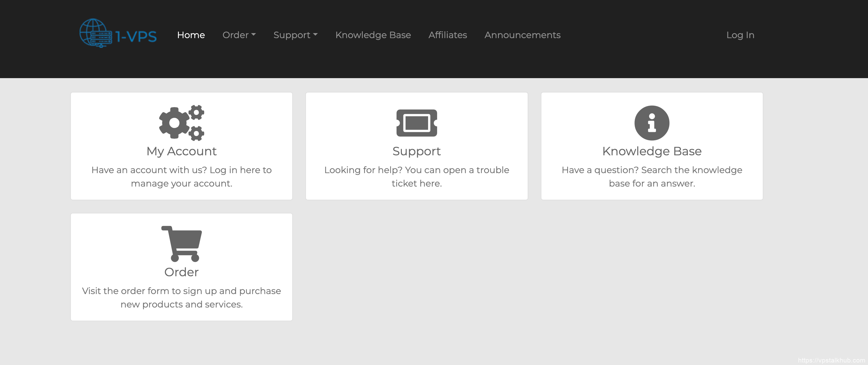This screenshot has width=868, height=365.
Task: Click the ticket stub graphic in Support card
Action: 417,123
